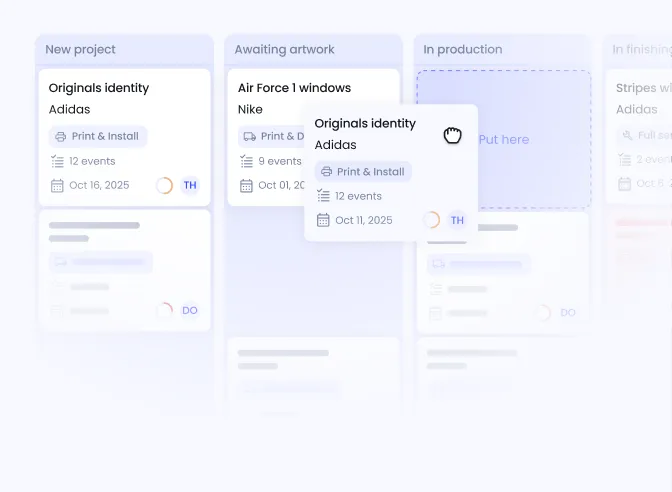Open TH avatar on the Oct 16 card
The width and height of the screenshot is (672, 492).
(x=190, y=185)
